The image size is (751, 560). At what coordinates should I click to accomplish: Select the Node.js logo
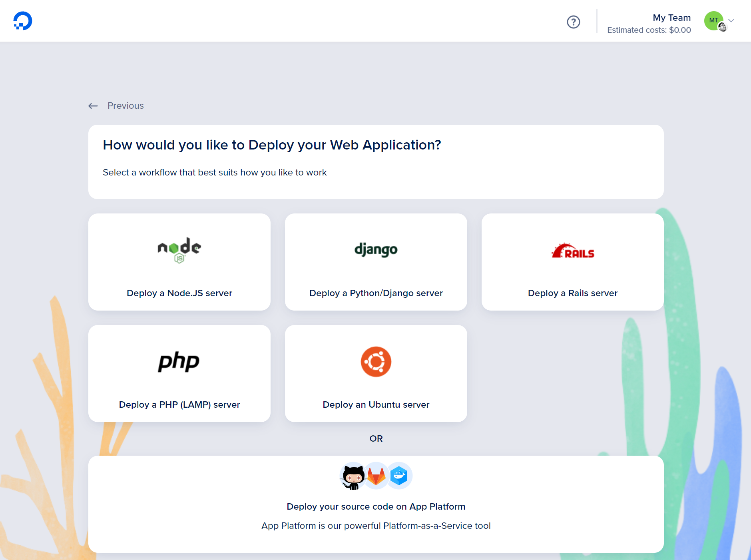(x=179, y=250)
